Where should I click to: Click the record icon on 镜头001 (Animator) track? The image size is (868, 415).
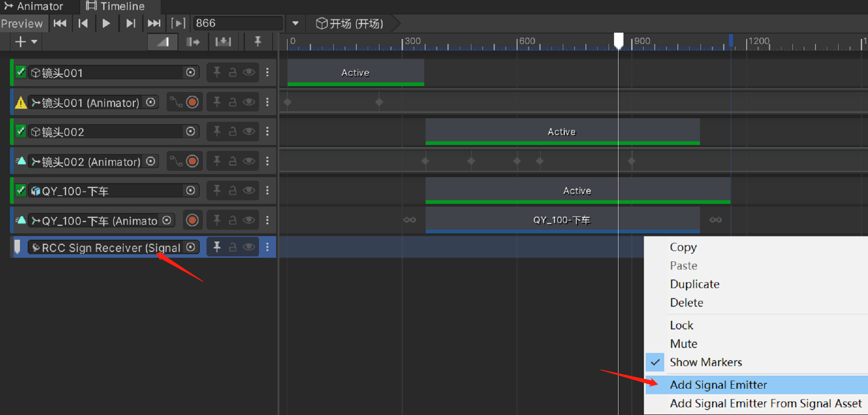[x=192, y=102]
